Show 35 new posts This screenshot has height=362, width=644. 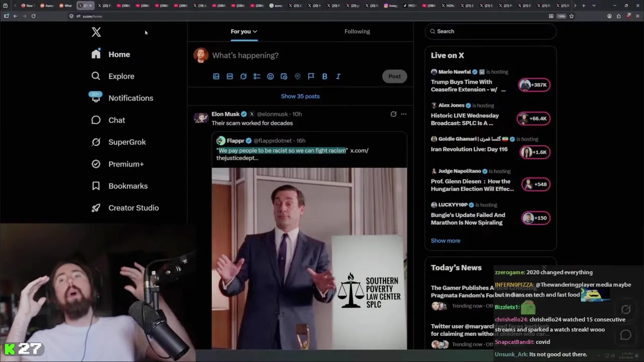[300, 96]
